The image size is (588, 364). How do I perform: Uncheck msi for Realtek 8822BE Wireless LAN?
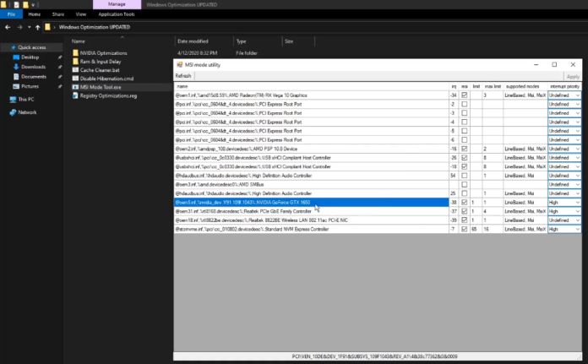465,220
